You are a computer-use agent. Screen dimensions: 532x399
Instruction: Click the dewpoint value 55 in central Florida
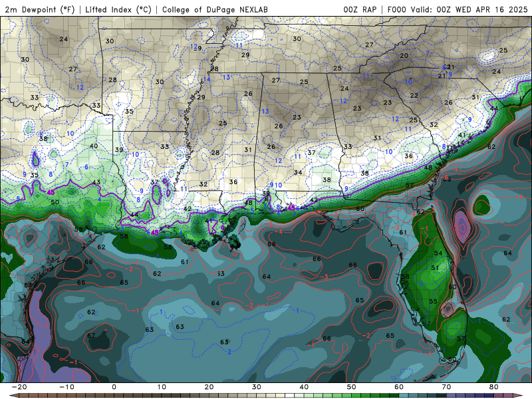point(433,301)
